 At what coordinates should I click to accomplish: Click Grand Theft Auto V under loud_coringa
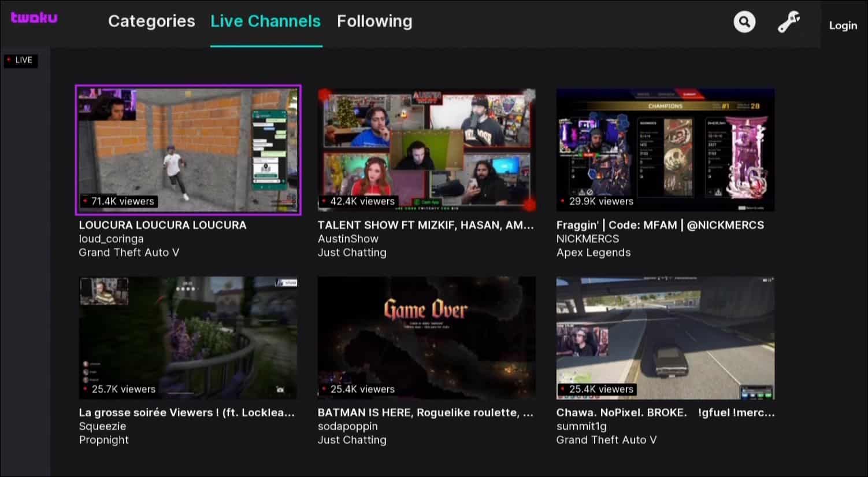(x=129, y=253)
